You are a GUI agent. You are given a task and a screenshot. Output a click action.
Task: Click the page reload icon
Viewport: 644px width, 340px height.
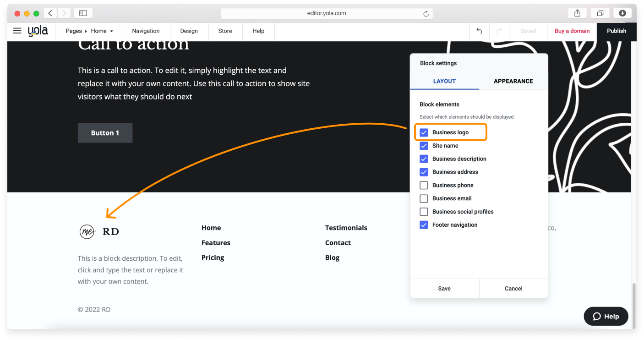point(426,14)
